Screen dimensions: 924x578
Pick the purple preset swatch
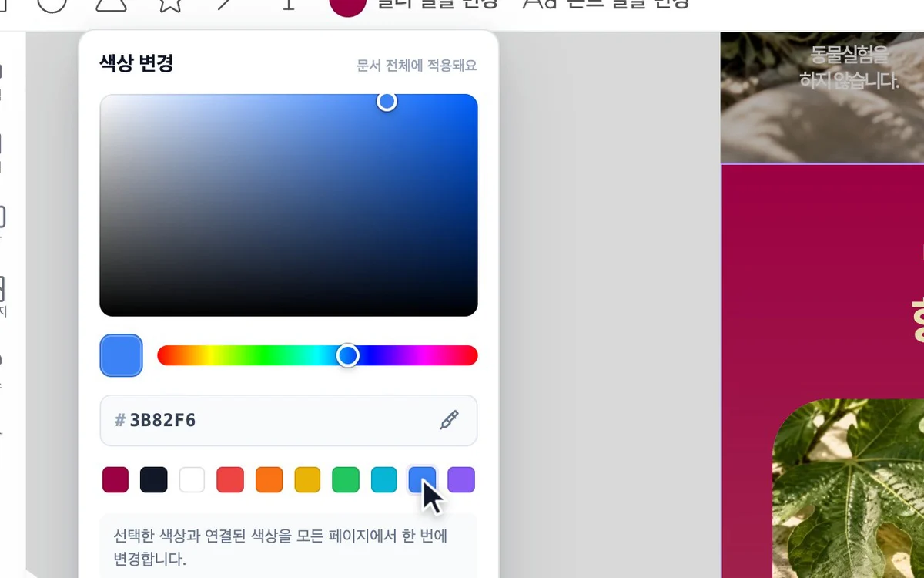(461, 479)
